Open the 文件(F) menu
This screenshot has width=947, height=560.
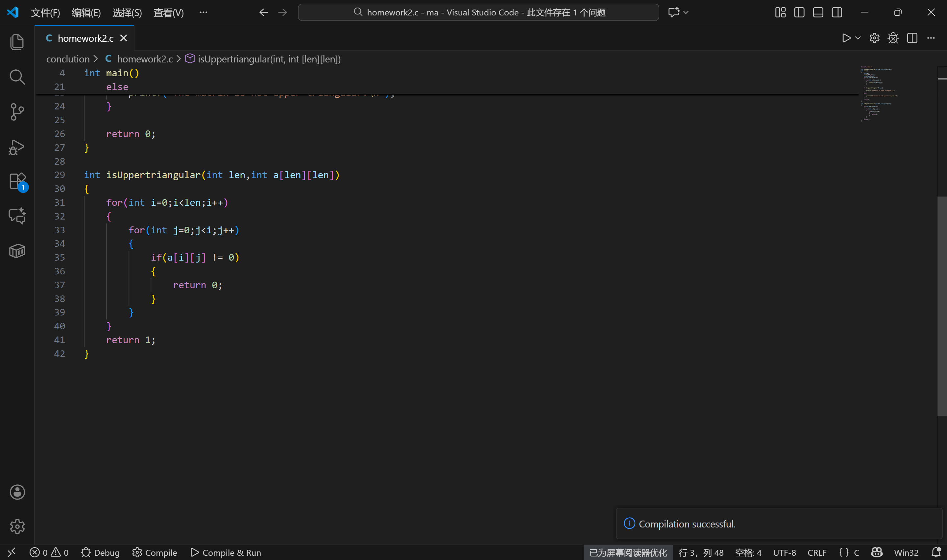click(x=45, y=13)
